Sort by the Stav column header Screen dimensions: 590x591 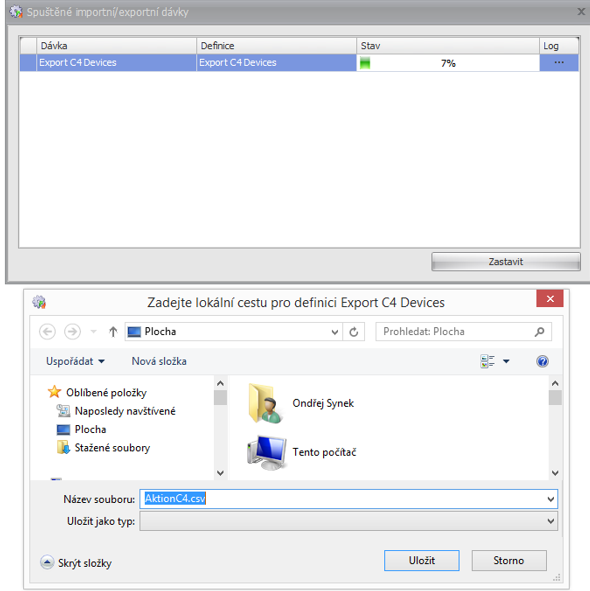[x=448, y=46]
